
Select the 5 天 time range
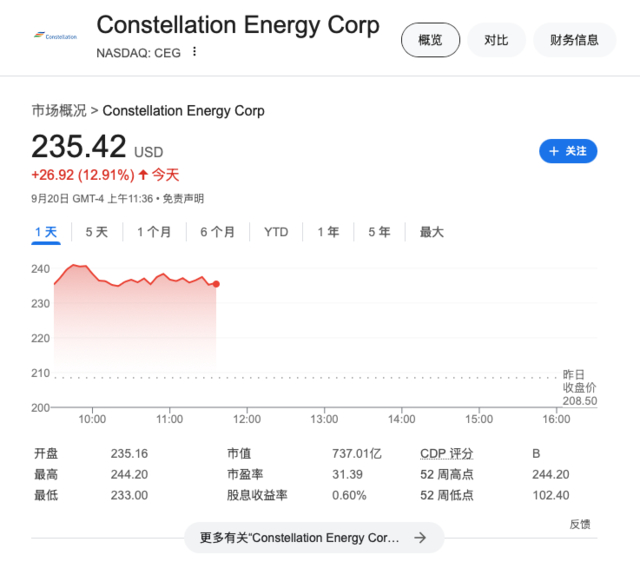pos(96,232)
